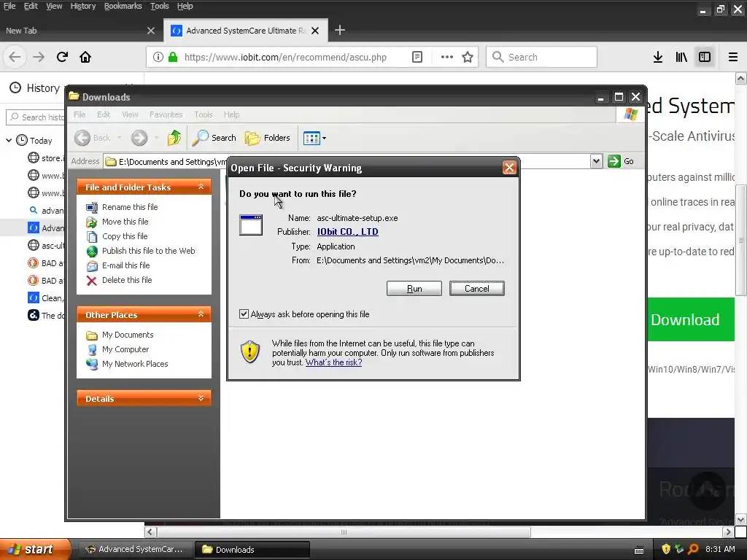Open the 'store.' entry in History sidebar
747x560 pixels.
(46, 158)
